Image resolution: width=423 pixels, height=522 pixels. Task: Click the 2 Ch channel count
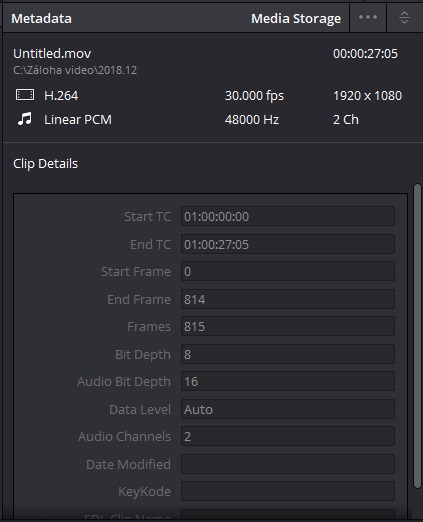(346, 120)
